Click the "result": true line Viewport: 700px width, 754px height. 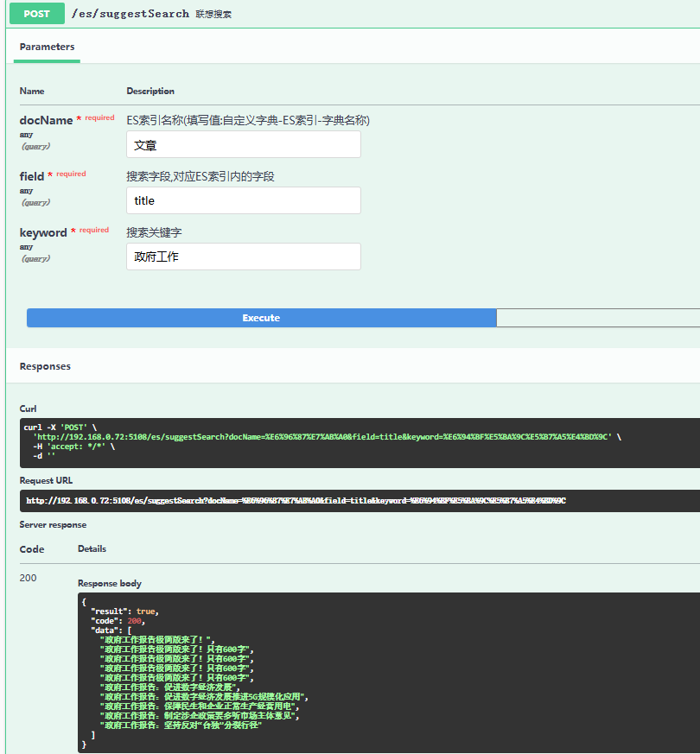pos(124,611)
